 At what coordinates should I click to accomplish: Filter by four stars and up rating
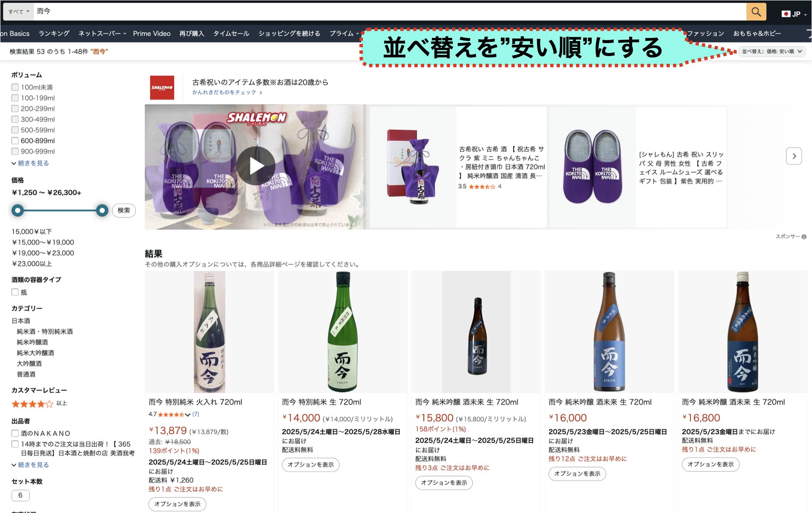(x=39, y=404)
